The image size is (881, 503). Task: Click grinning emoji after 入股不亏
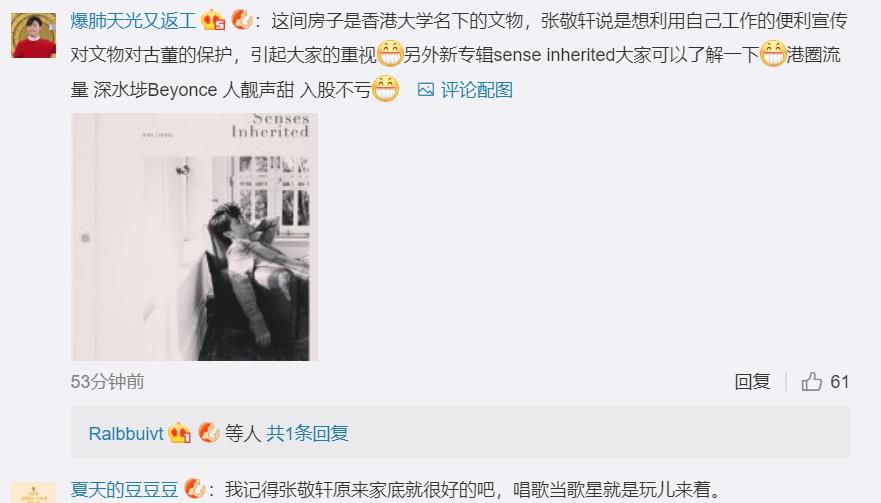click(385, 89)
